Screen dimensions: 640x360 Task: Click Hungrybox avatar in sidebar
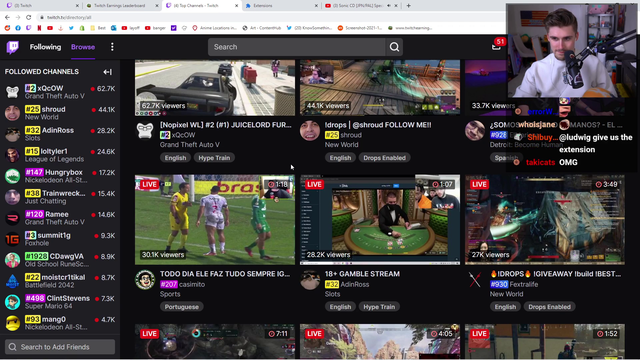click(x=12, y=176)
